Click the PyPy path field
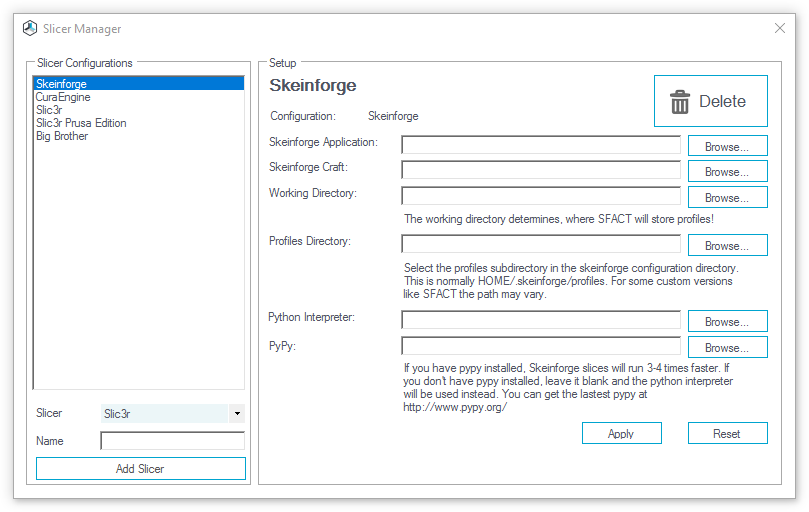The image size is (809, 512). pos(541,346)
